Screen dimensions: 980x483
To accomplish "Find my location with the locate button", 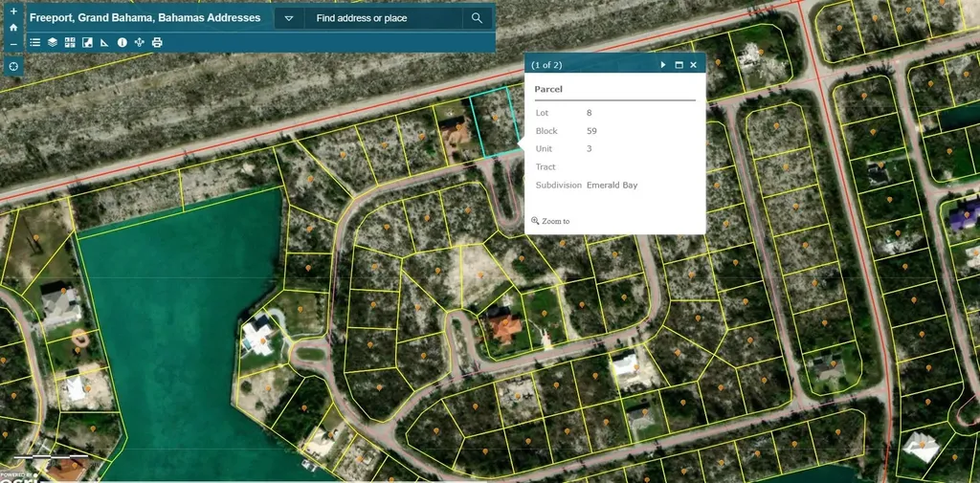I will (13, 67).
